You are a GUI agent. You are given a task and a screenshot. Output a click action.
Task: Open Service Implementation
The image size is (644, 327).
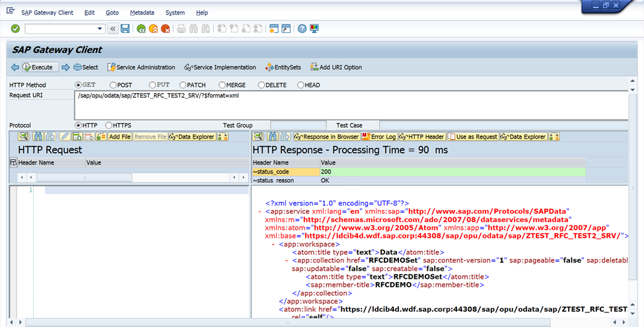(x=220, y=67)
